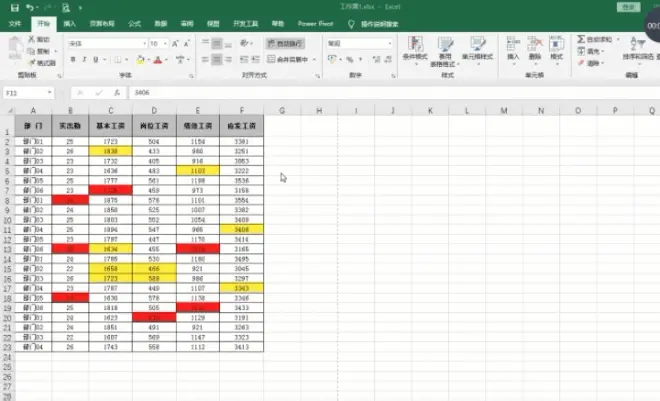Open Format as Table gallery
Viewport: 660px width, 401px height.
click(x=444, y=51)
